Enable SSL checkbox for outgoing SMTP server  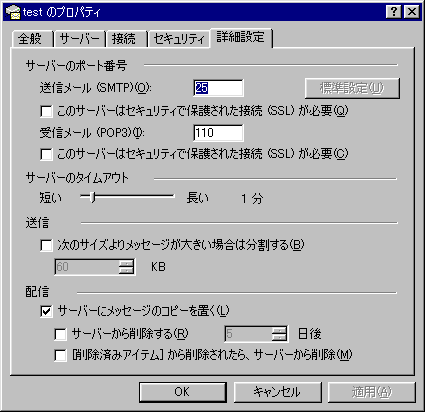click(x=46, y=111)
